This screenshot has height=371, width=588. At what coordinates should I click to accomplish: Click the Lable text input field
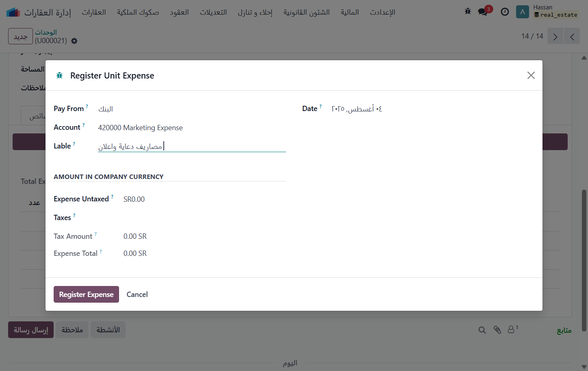192,146
